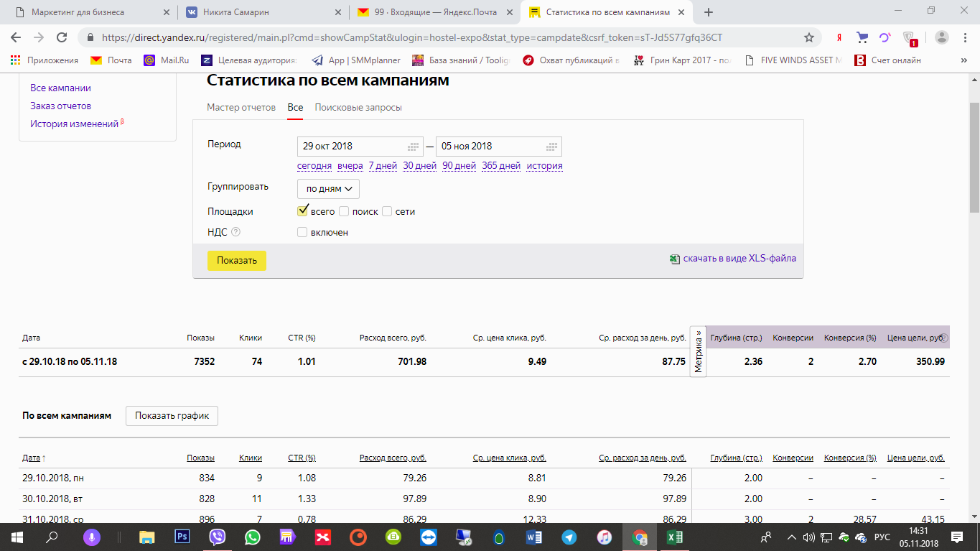The width and height of the screenshot is (980, 551).
Task: Open Photoshop from the taskbar
Action: click(x=182, y=537)
